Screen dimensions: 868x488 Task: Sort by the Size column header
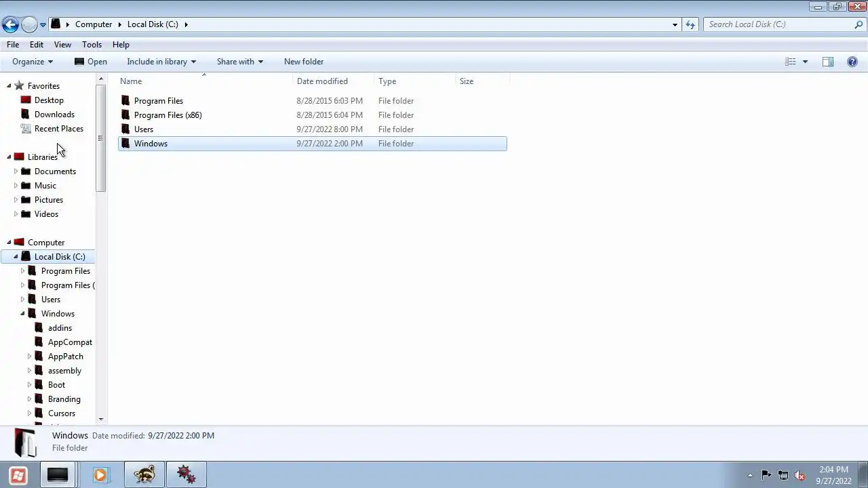(482, 81)
